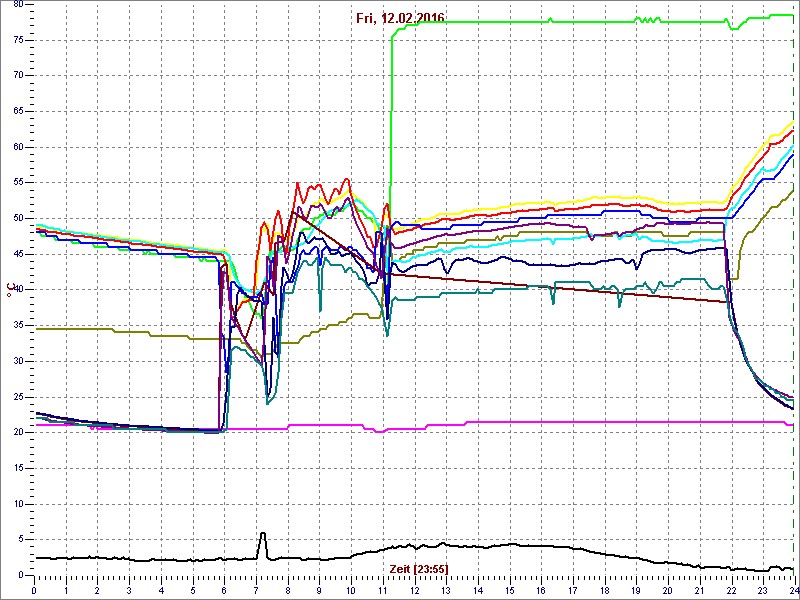Select the '25' temperature axis value

(18, 397)
